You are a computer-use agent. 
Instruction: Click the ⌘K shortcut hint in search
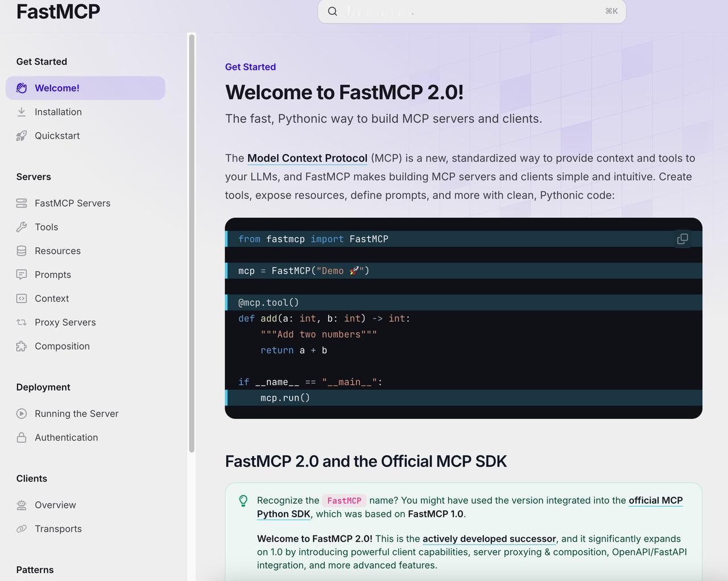[x=611, y=11]
